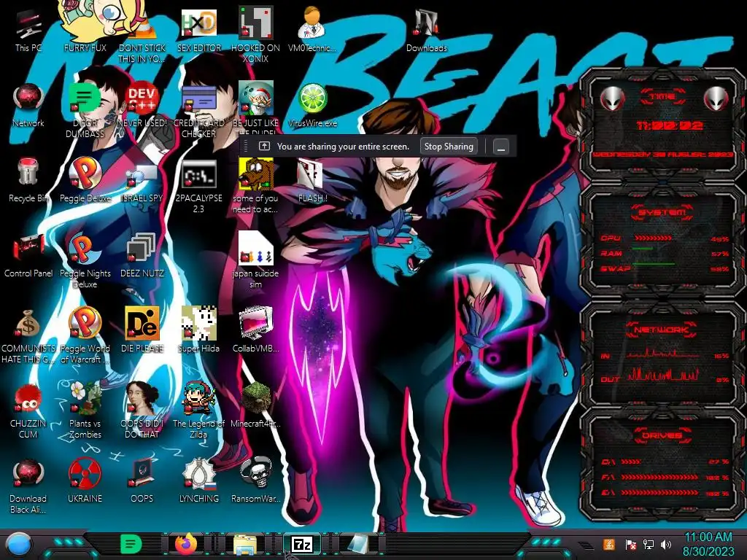Click the CPU usage meter bar
Image resolution: width=747 pixels, height=560 pixels.
pyautogui.click(x=653, y=238)
